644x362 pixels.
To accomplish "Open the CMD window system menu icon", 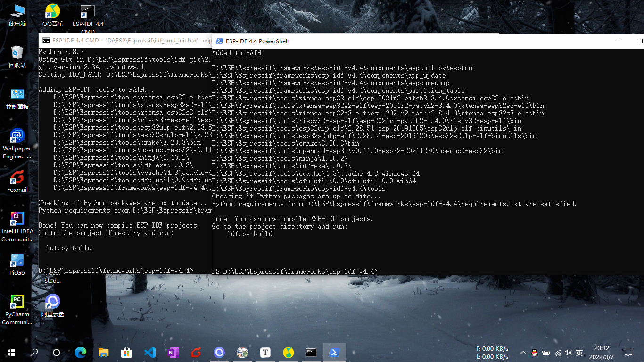I will (46, 40).
